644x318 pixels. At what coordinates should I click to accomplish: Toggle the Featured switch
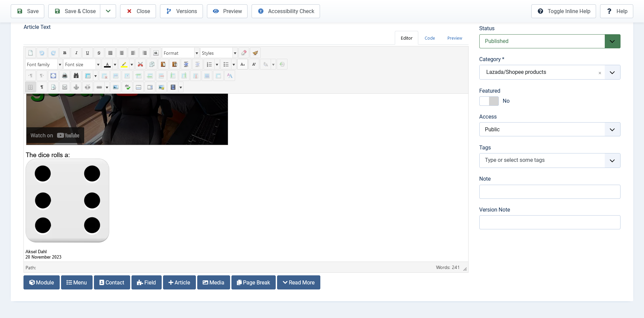(x=489, y=101)
